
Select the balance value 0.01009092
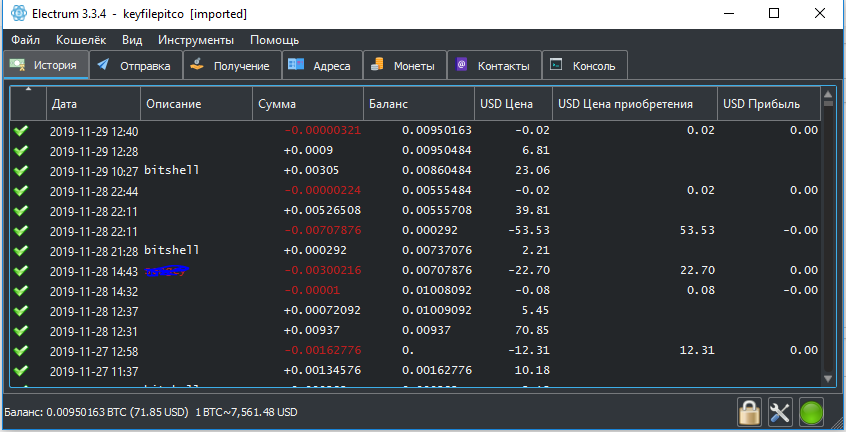[437, 310]
